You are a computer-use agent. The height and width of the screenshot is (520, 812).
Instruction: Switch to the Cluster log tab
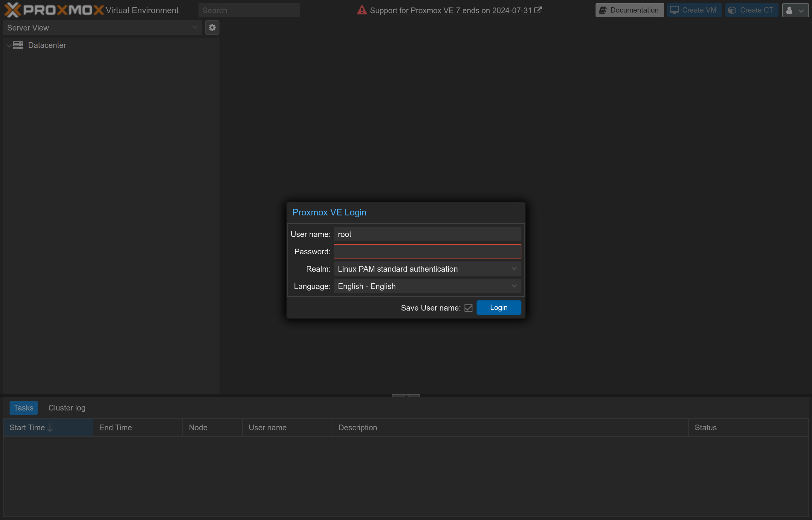67,408
